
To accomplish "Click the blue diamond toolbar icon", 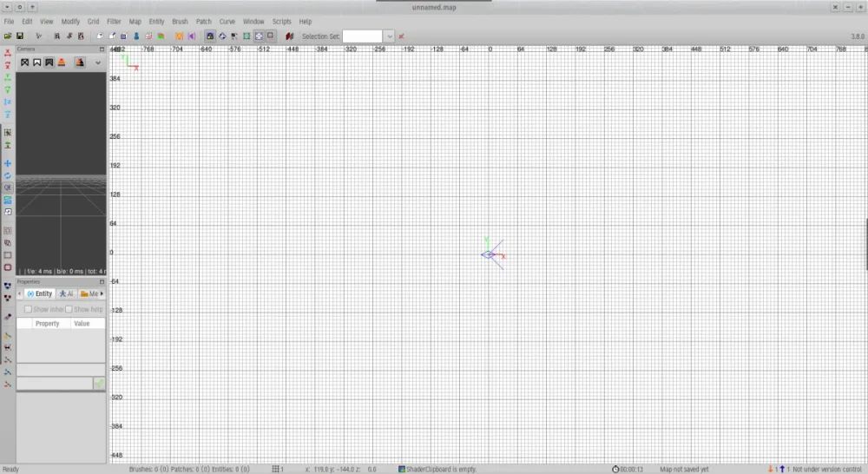I will click(x=222, y=36).
